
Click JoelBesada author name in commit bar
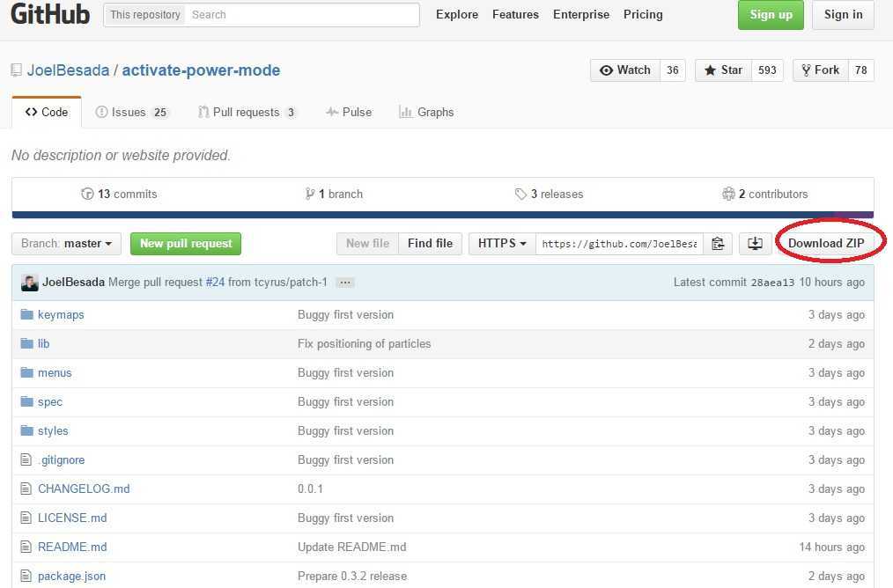pyautogui.click(x=73, y=283)
